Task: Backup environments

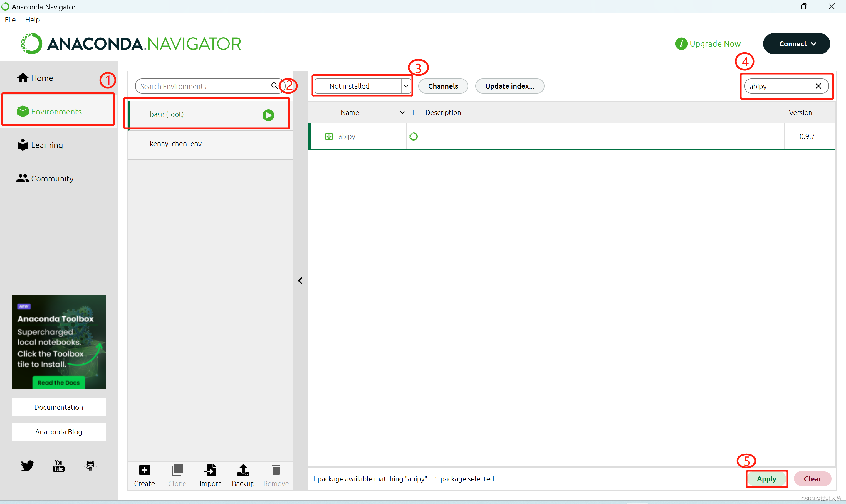Action: [243, 476]
